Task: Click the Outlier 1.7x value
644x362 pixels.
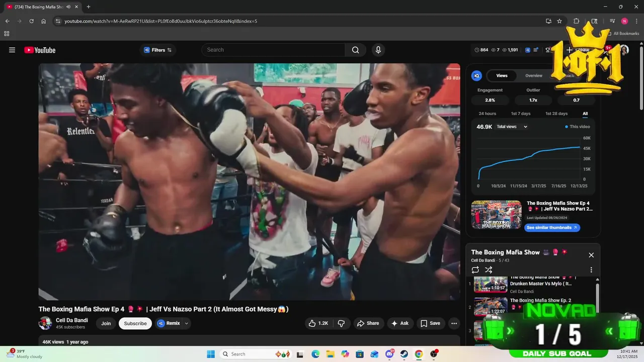Action: tap(533, 100)
